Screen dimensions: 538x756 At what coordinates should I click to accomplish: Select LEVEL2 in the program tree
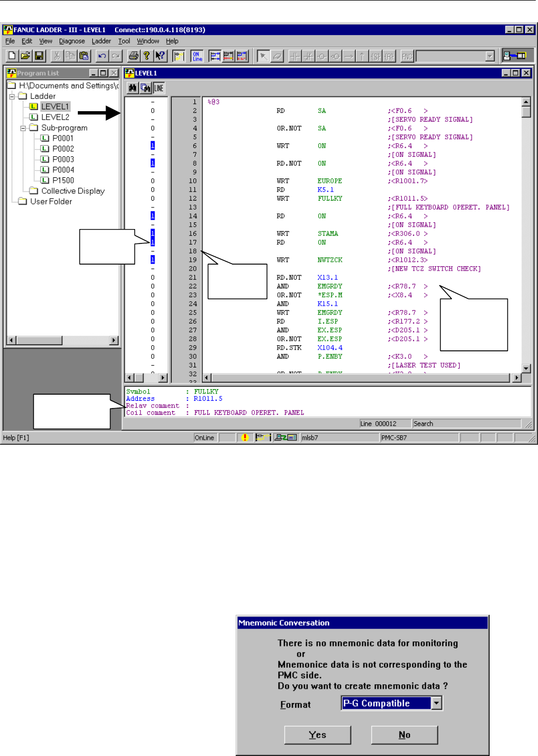coord(55,117)
